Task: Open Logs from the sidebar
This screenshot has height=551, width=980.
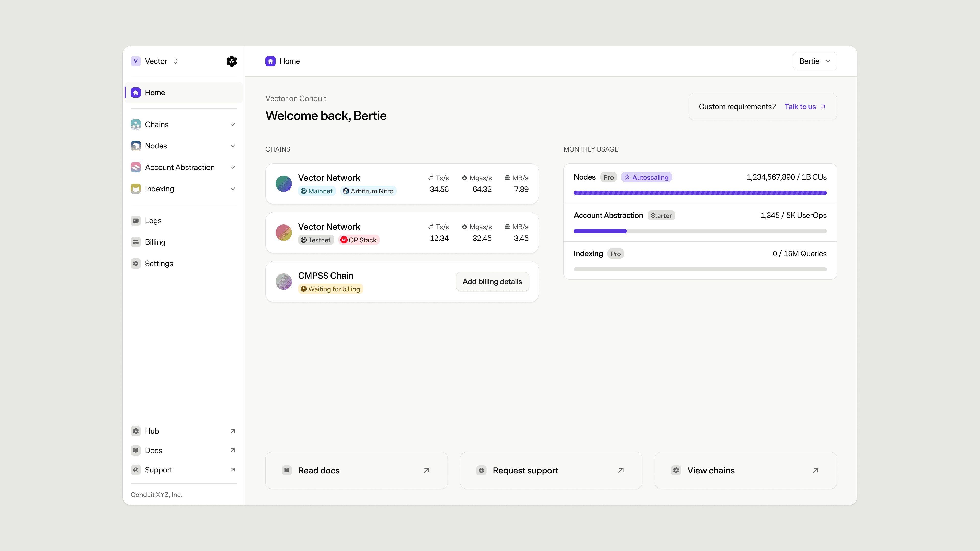Action: point(153,221)
